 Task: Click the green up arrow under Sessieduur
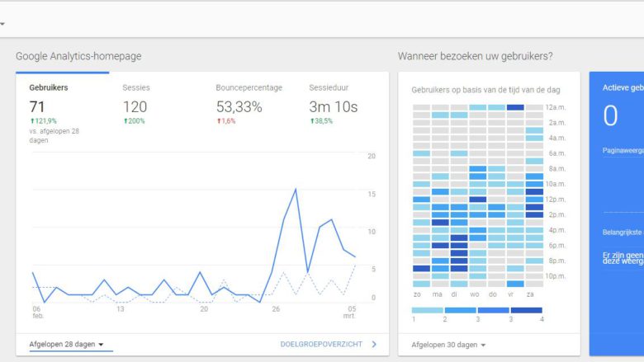click(x=312, y=121)
